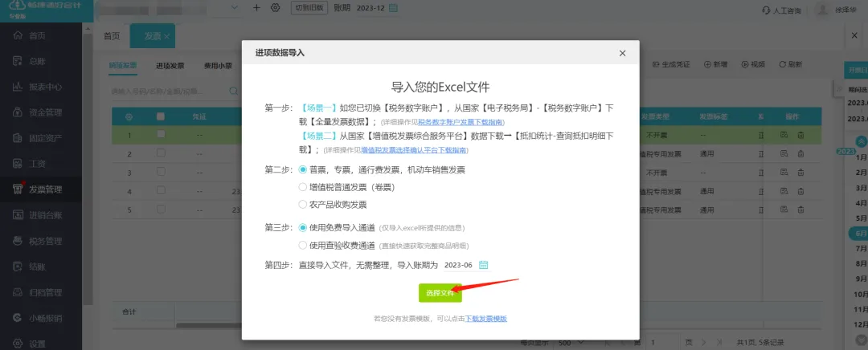Click 视频 in the toolbar
Image resolution: width=868 pixels, height=350 pixels.
click(753, 64)
